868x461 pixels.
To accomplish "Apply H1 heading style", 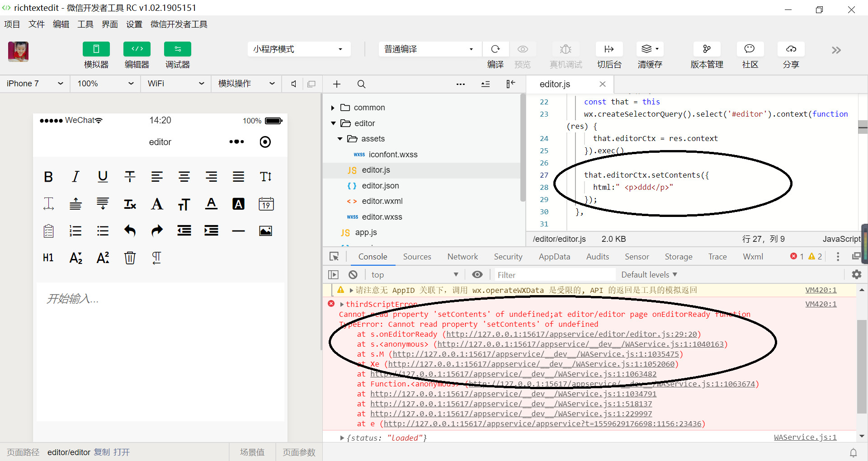I will point(48,258).
